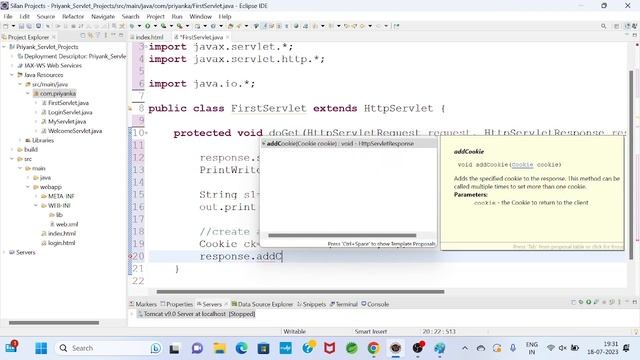Open the Snippets view tab
Image resolution: width=640 pixels, height=360 pixels.
click(x=311, y=304)
